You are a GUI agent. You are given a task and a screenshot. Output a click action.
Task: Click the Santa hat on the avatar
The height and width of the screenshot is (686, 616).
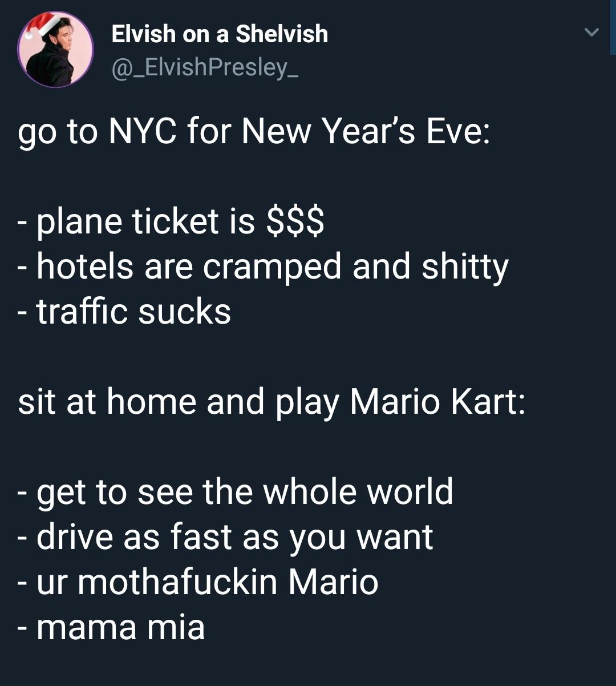click(x=40, y=25)
